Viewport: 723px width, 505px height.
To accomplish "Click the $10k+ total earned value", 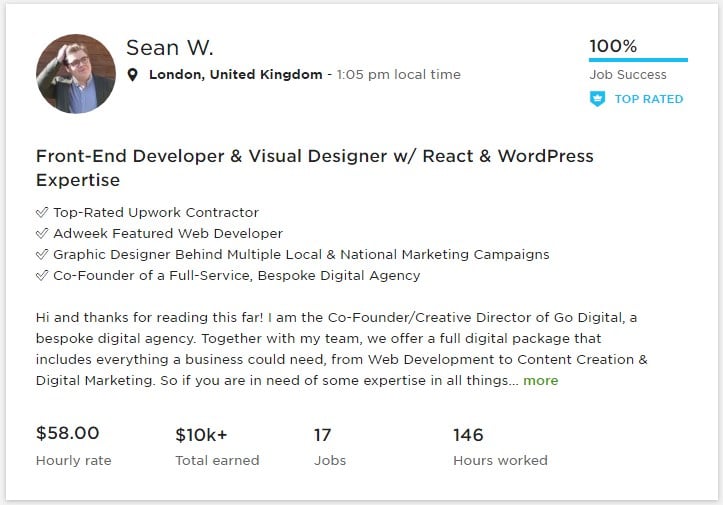I will (201, 434).
